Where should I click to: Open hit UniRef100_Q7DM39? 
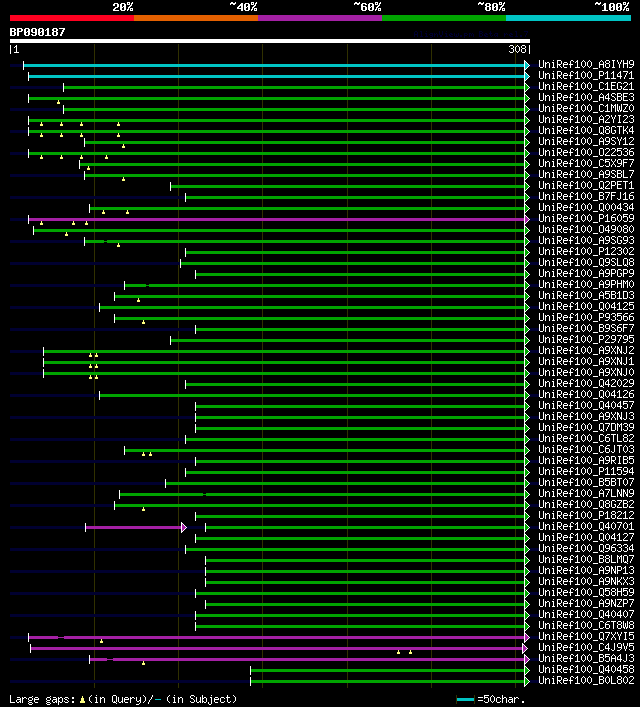pos(586,427)
